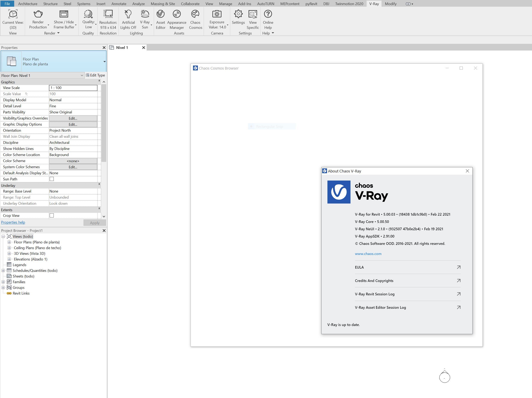The height and width of the screenshot is (398, 532).
Task: Switch to the Modify tab
Action: point(390,4)
